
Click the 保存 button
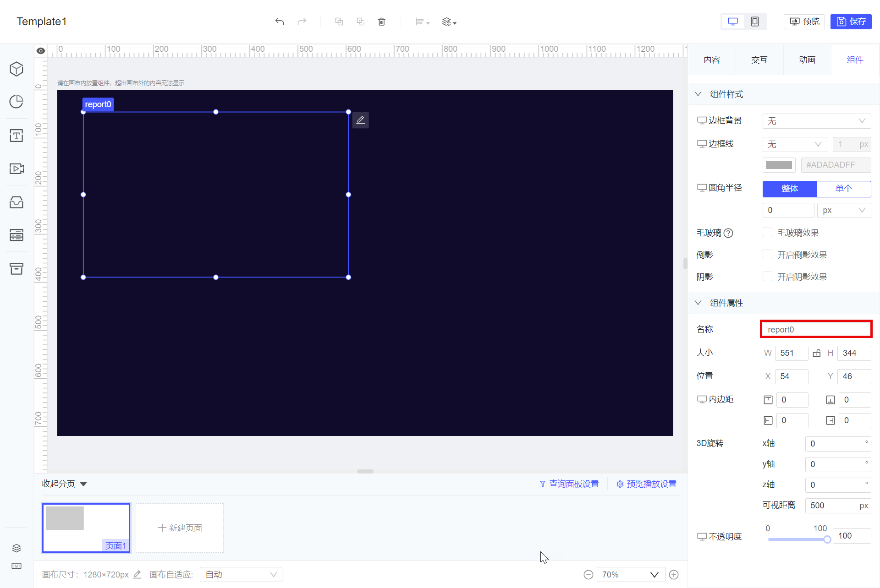[851, 22]
